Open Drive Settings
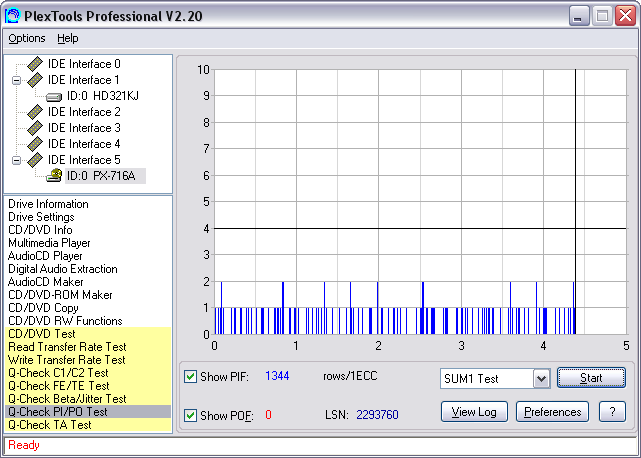 [41, 217]
